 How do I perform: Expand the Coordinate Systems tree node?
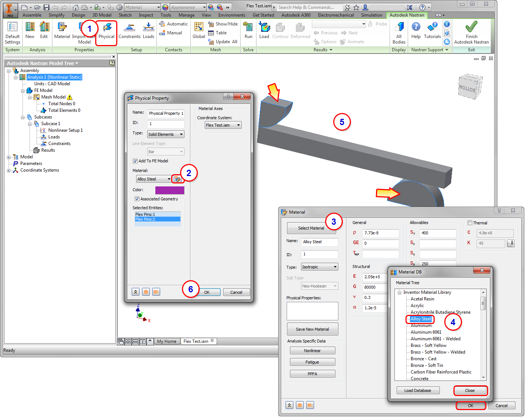pos(9,170)
